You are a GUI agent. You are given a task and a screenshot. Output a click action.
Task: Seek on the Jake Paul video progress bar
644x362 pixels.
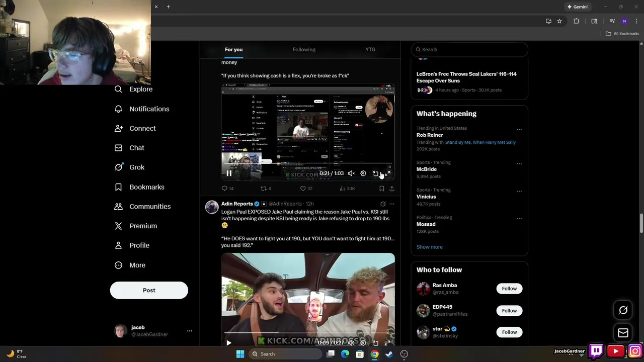(308, 332)
